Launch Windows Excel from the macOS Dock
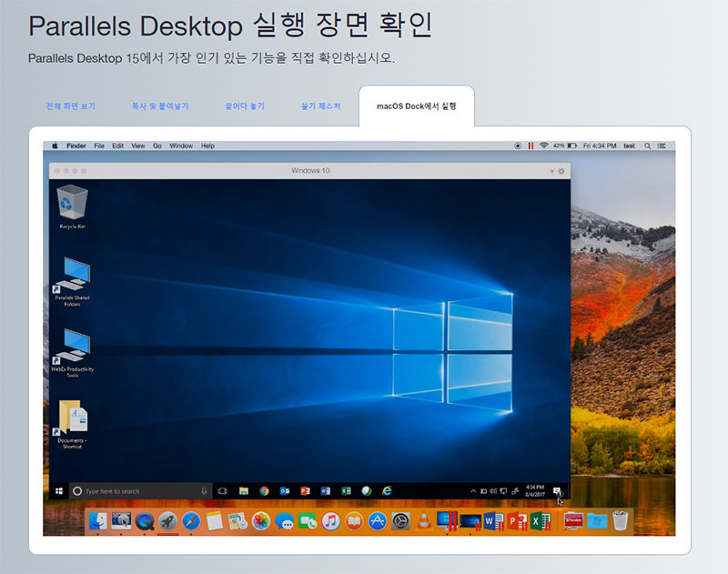The image size is (728, 574). (540, 521)
